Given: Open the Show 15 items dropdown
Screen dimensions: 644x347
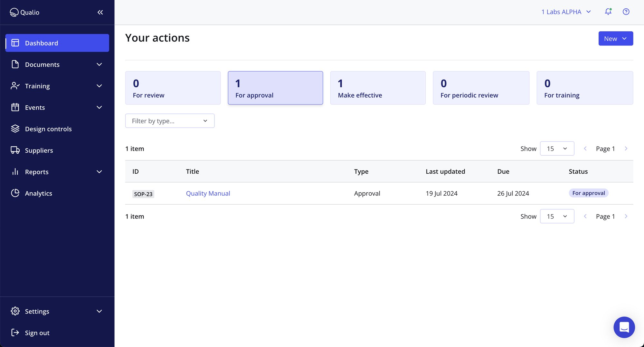Looking at the screenshot, I should click(x=557, y=149).
